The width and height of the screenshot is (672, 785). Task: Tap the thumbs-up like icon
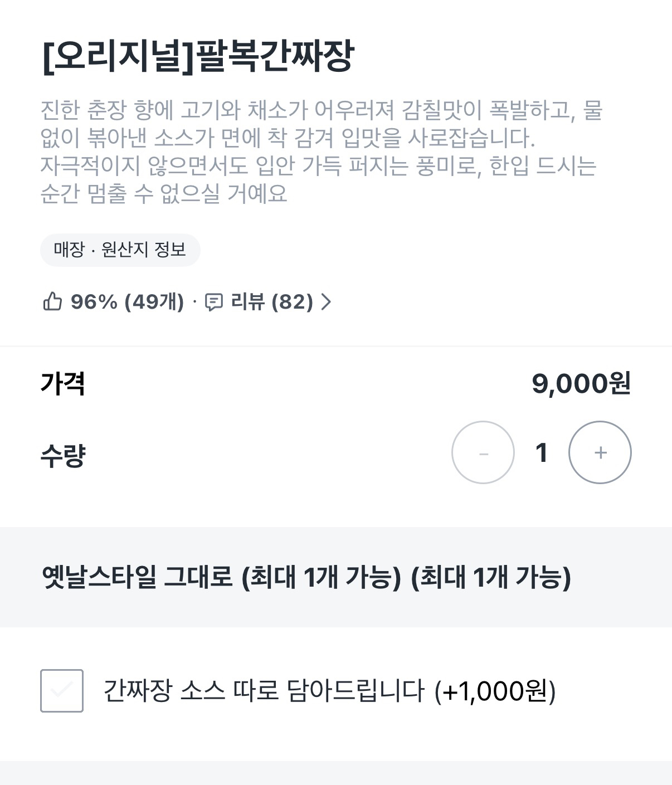pos(52,302)
